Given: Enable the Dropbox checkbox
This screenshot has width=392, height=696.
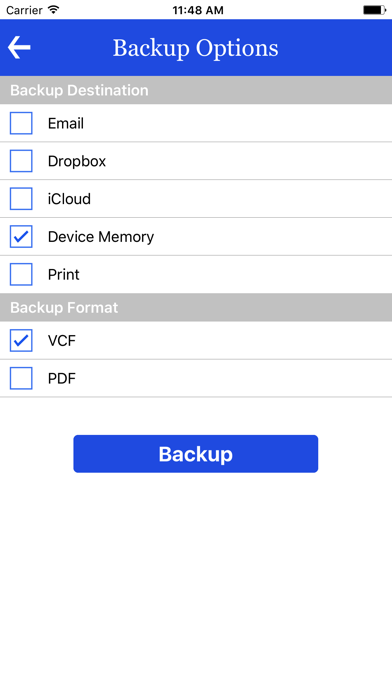Looking at the screenshot, I should click(x=21, y=161).
